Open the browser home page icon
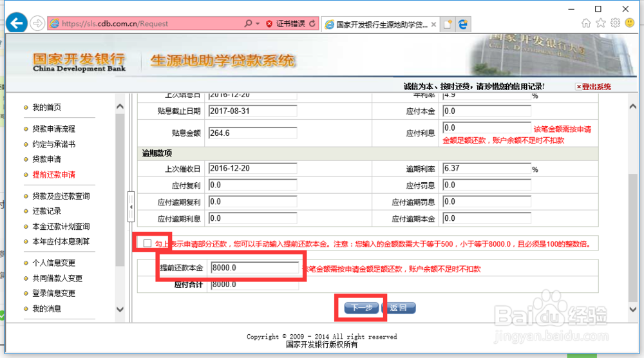 coord(586,23)
